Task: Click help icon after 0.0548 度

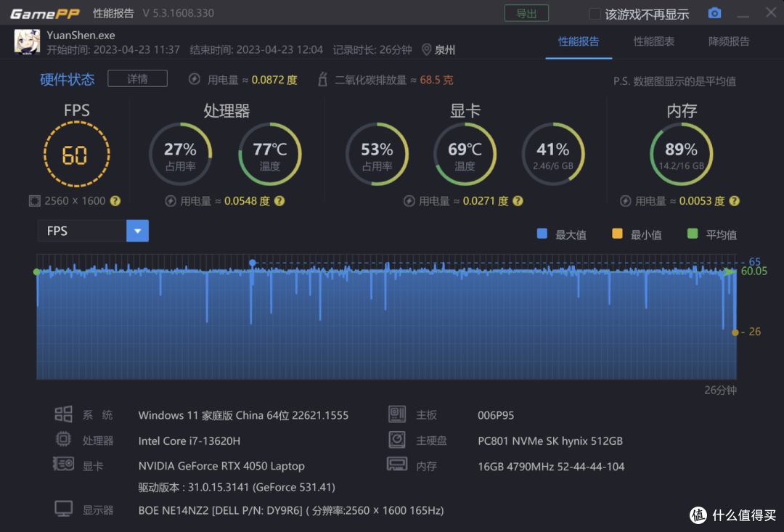Action: point(279,201)
